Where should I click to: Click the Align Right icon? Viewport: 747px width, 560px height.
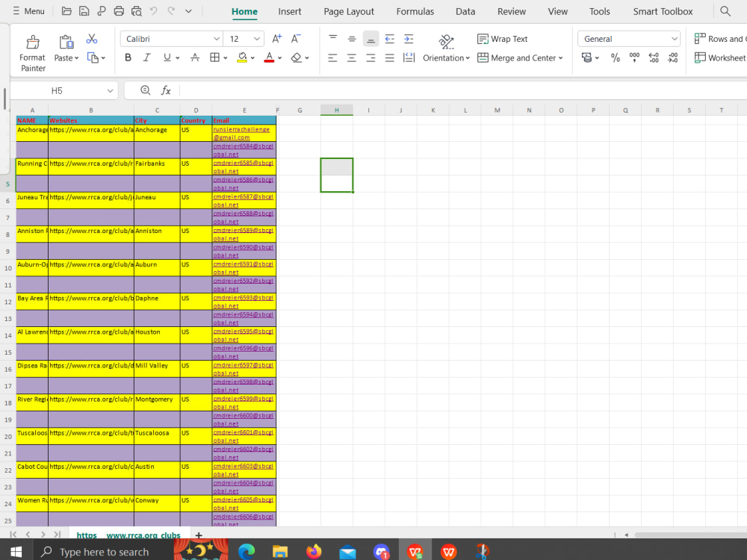(371, 58)
